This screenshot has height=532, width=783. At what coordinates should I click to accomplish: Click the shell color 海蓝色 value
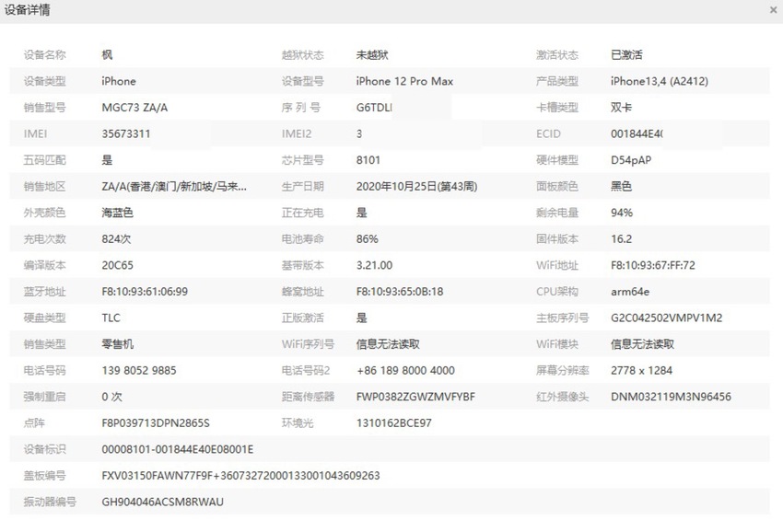(x=117, y=214)
